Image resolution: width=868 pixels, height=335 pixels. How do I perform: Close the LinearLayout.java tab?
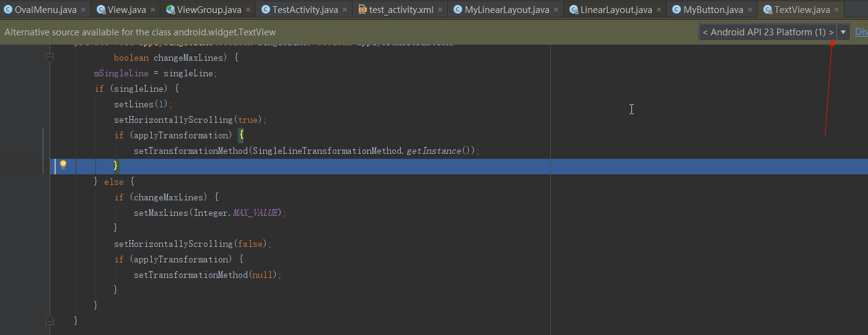[659, 10]
